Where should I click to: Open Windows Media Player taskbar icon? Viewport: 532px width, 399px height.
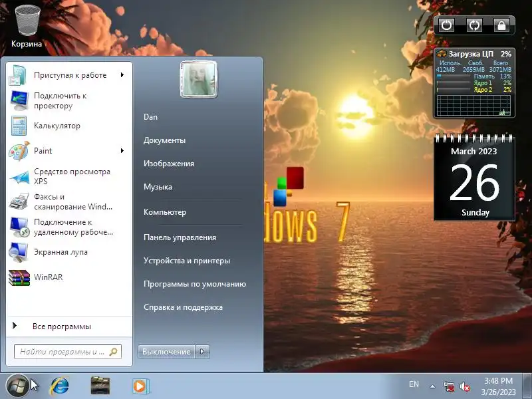pyautogui.click(x=140, y=386)
